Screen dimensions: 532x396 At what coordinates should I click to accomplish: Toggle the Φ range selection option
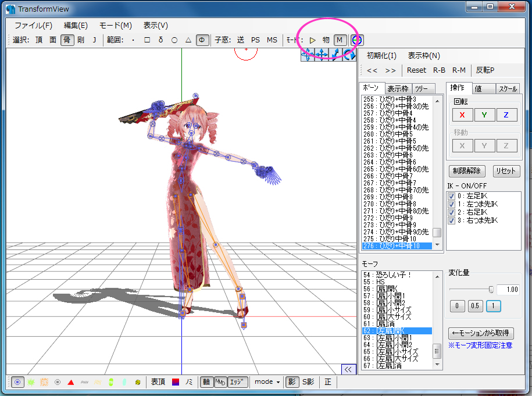(x=202, y=40)
